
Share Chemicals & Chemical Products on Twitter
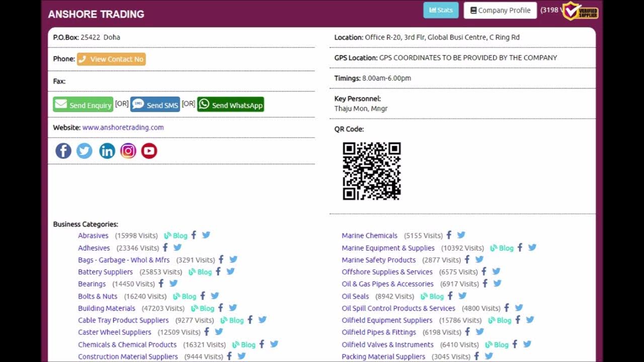[274, 344]
